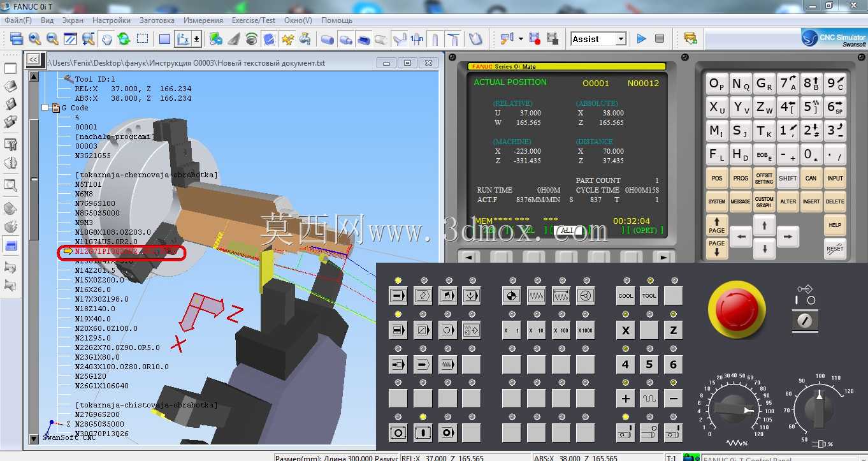Open the dropdown arrow next to camera icon
The height and width of the screenshot is (461, 868).
[520, 39]
